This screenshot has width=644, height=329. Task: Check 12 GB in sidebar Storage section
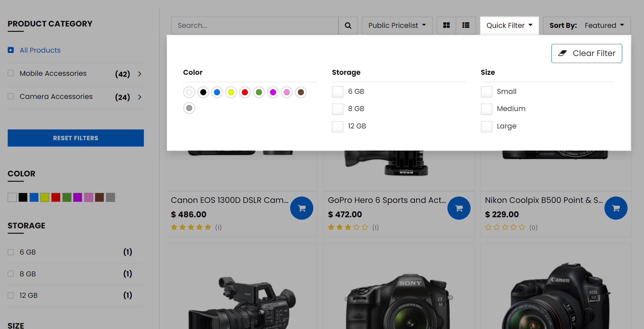click(x=11, y=295)
